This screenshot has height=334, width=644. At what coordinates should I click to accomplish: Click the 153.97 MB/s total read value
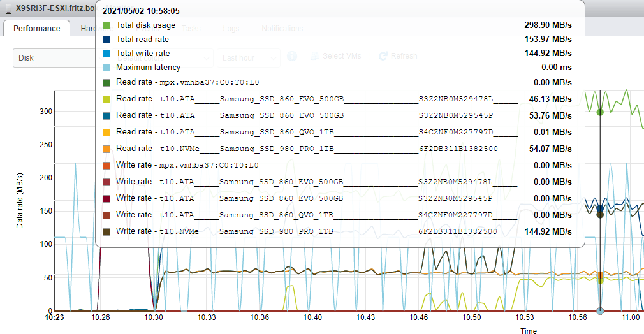coord(548,39)
